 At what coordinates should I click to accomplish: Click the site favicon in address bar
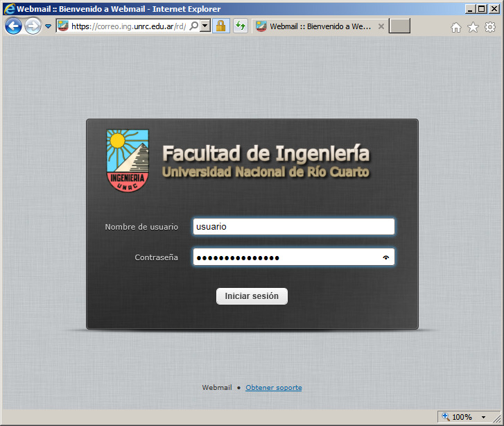pos(63,26)
